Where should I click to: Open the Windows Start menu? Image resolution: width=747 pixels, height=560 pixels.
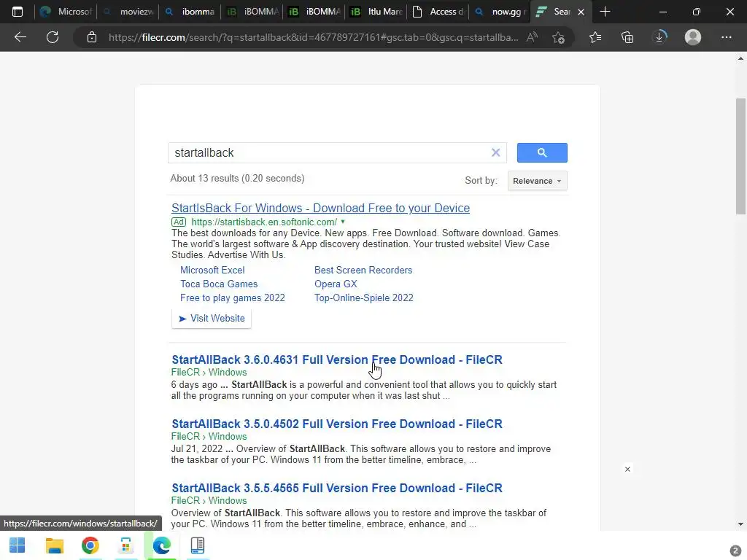pos(18,545)
